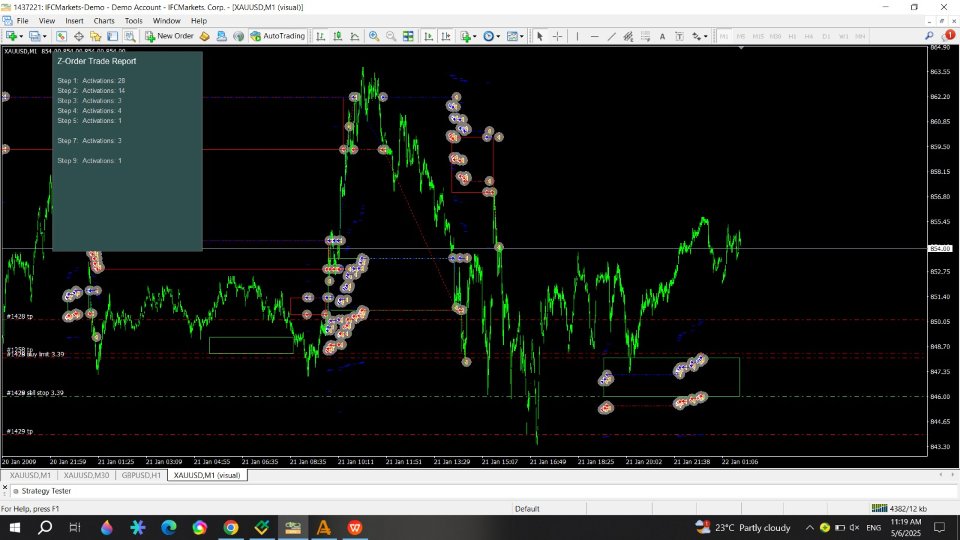The height and width of the screenshot is (540, 960).
Task: Close the Strategy Tester panel
Action: (5, 487)
